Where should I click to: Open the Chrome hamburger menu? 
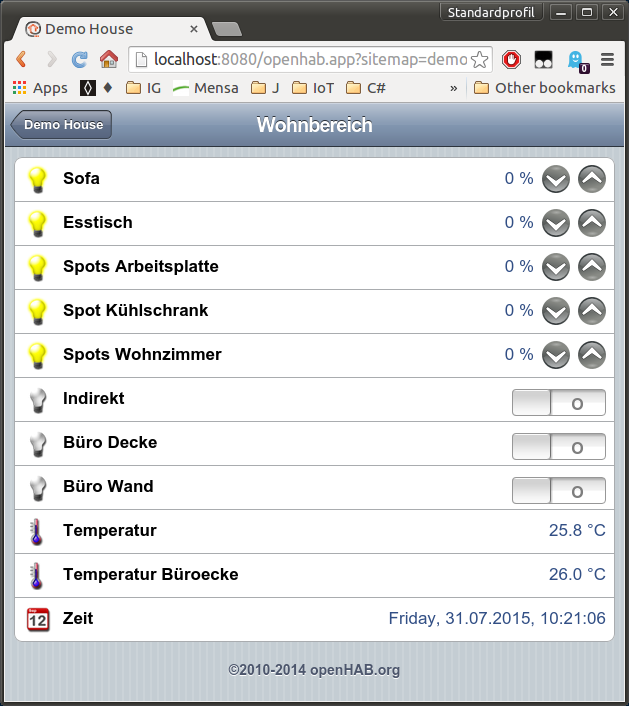[x=607, y=59]
